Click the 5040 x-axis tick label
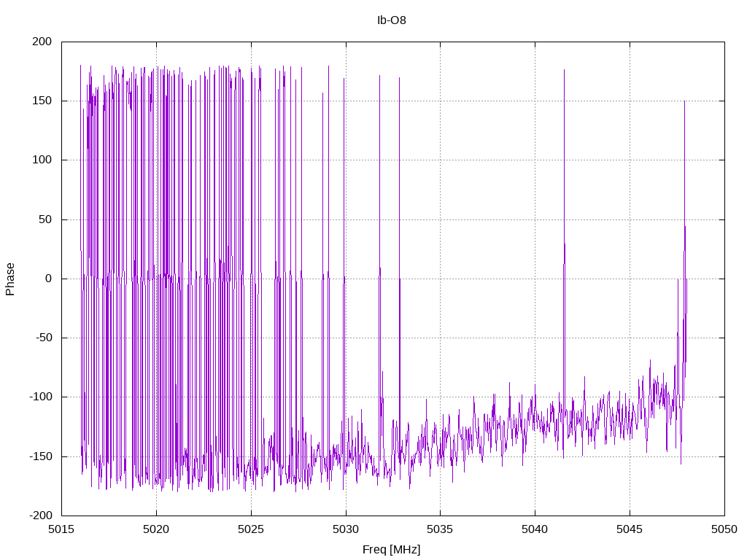The height and width of the screenshot is (560, 747). (535, 529)
